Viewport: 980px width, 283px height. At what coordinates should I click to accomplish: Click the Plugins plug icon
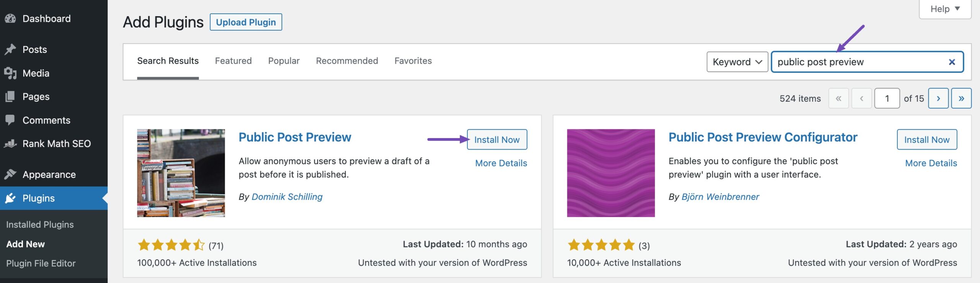(x=10, y=198)
